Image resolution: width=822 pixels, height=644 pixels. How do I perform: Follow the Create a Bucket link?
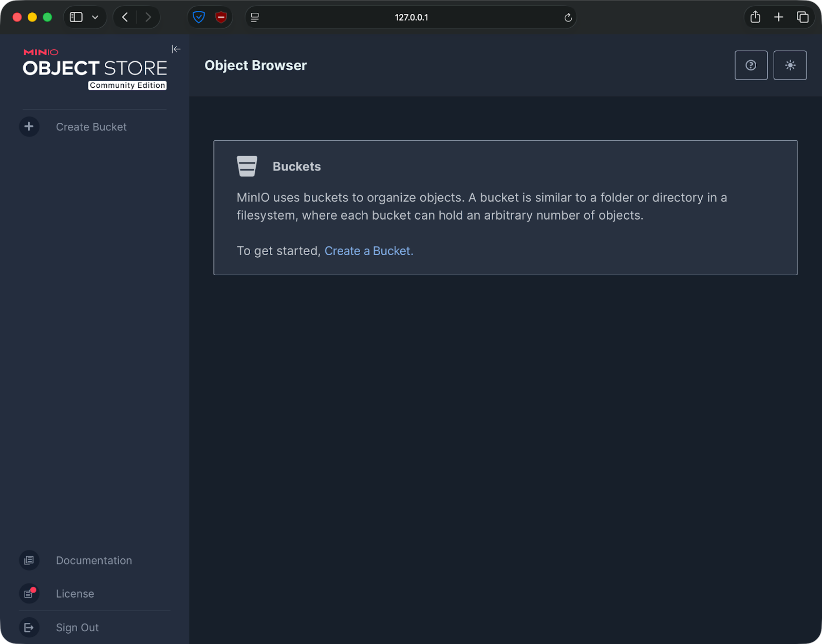coord(368,251)
